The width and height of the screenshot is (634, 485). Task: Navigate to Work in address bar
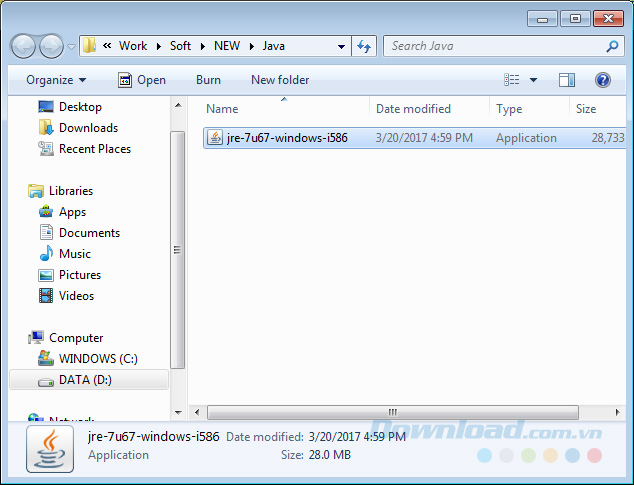tap(133, 46)
